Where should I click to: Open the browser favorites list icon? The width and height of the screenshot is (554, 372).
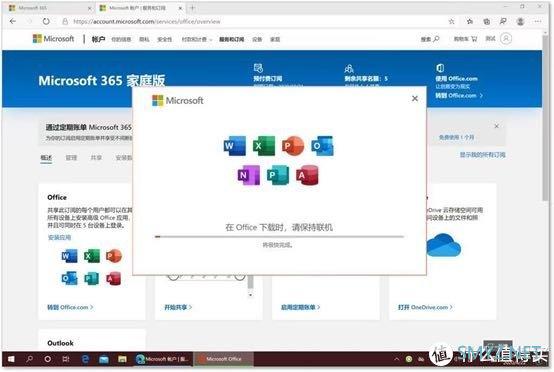(x=470, y=22)
